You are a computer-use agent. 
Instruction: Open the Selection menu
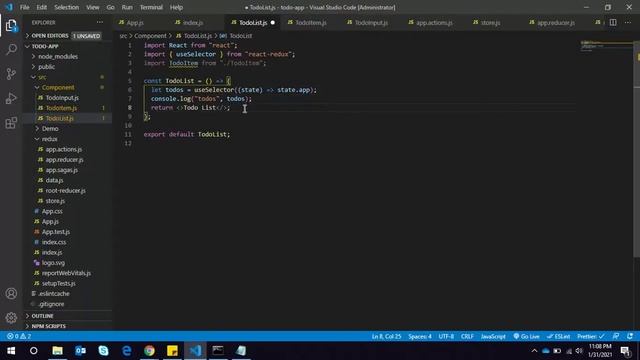[67, 7]
